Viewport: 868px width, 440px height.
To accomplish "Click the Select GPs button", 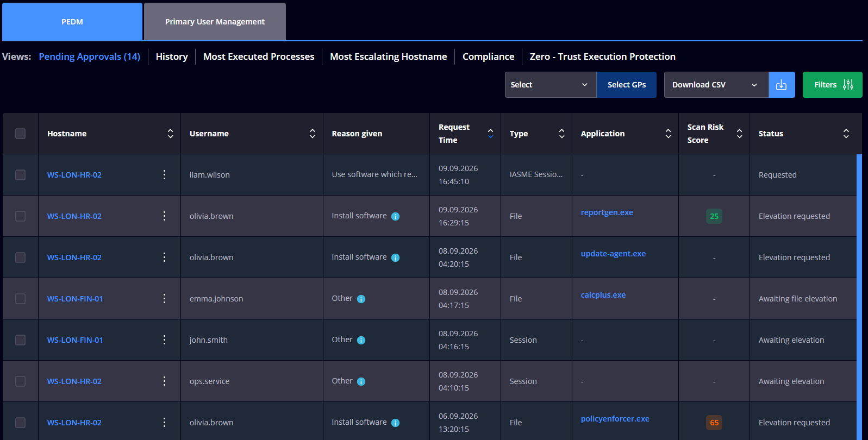I will [627, 85].
